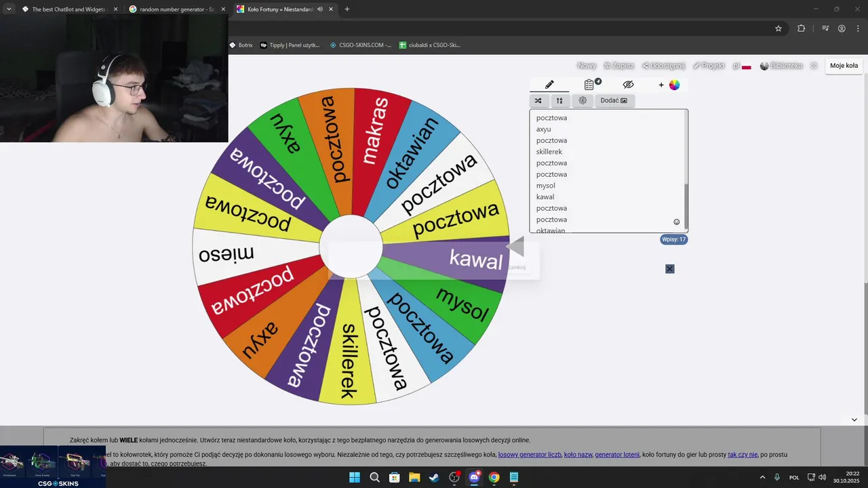Mute the Koło Fortuny tab audio icon
Image resolution: width=868 pixels, height=488 pixels.
[319, 9]
